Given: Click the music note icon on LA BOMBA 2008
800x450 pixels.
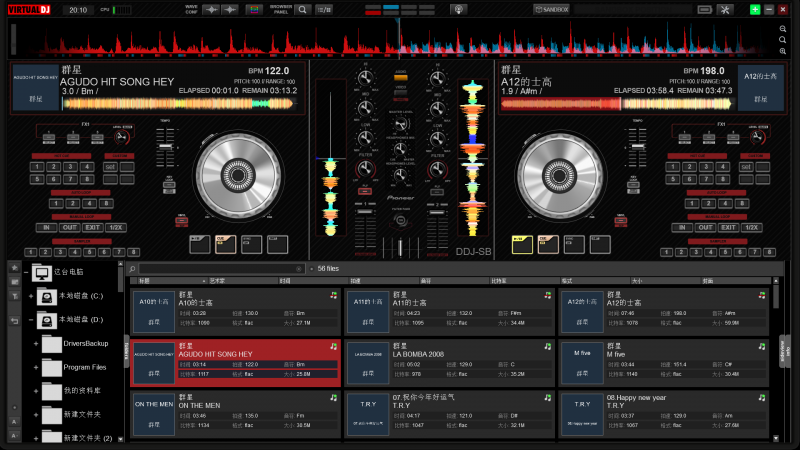Looking at the screenshot, I should tap(547, 346).
